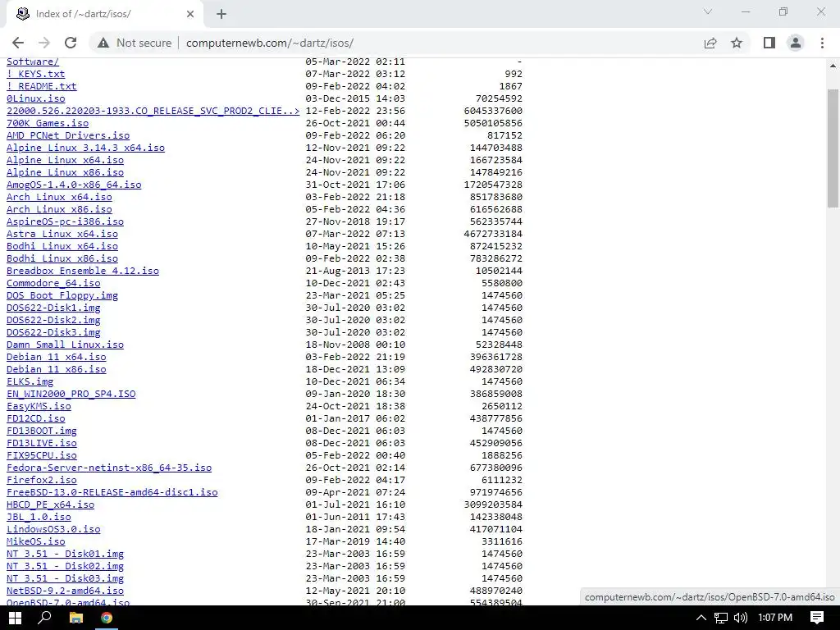This screenshot has height=630, width=840.
Task: Open the Not secure site info warning
Action: coord(135,43)
